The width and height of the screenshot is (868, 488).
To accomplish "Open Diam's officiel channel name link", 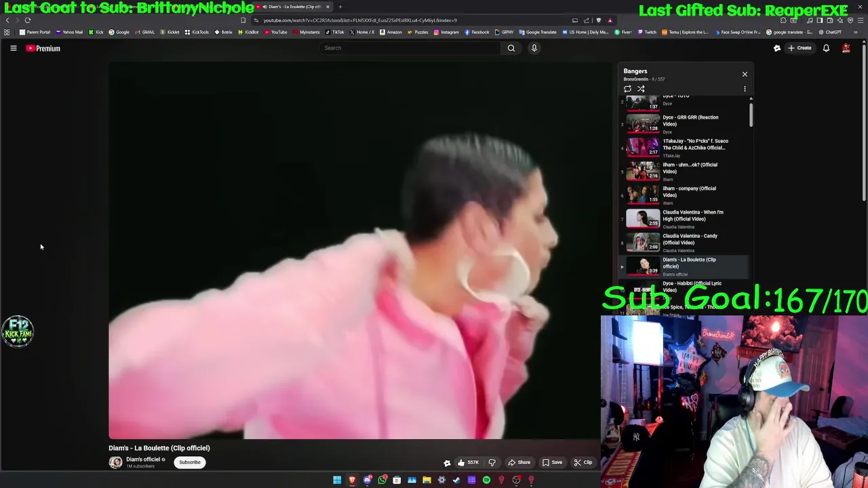I will (143, 460).
